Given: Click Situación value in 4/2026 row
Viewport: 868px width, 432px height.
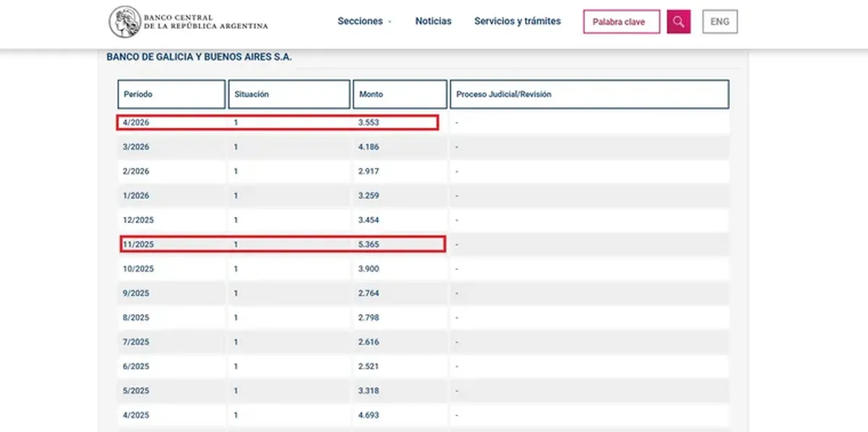Looking at the screenshot, I should click(x=236, y=122).
